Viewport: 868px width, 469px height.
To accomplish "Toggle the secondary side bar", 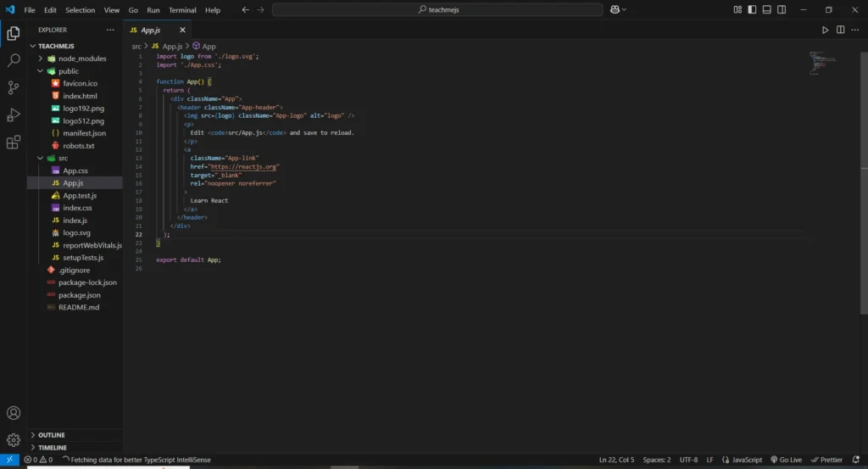I will pos(782,9).
